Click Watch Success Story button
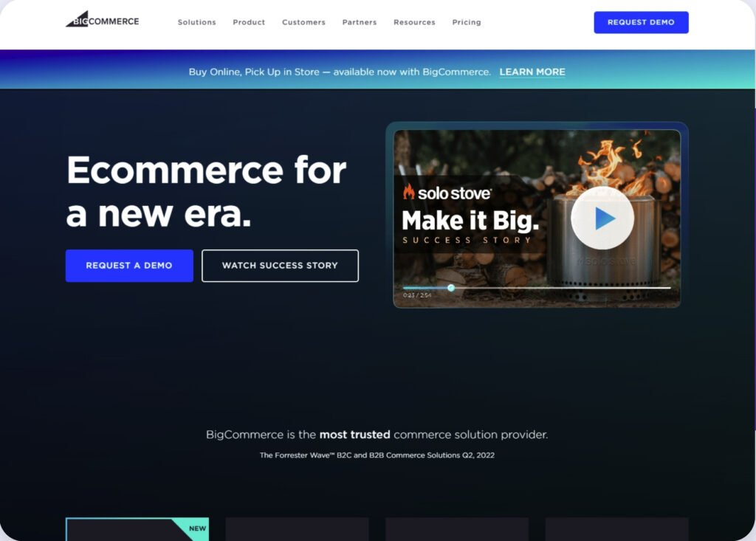Viewport: 756px width, 541px height. [x=280, y=265]
